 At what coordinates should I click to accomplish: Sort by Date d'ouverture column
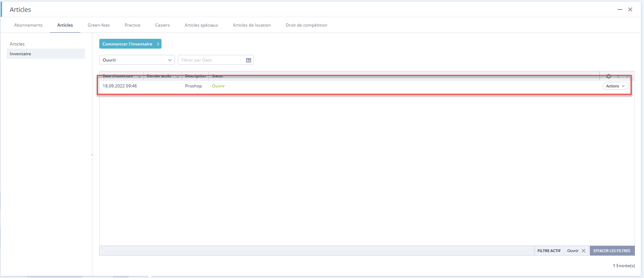(x=121, y=76)
